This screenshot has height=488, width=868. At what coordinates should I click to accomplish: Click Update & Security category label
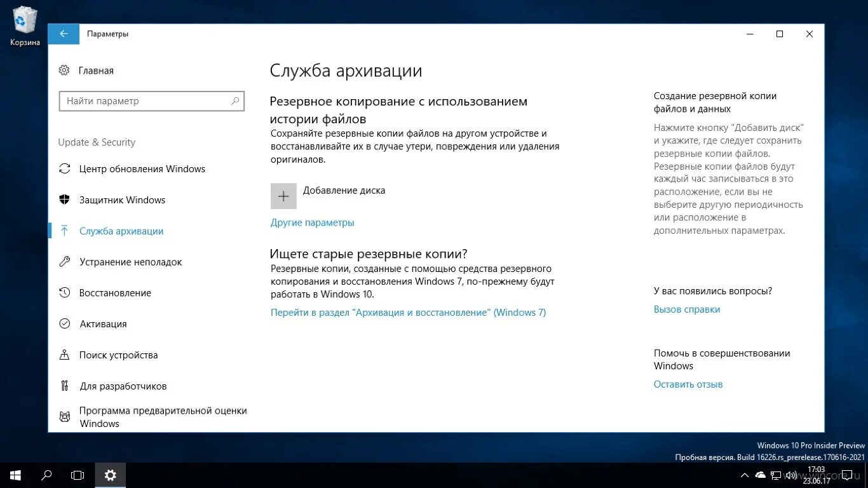coord(97,142)
